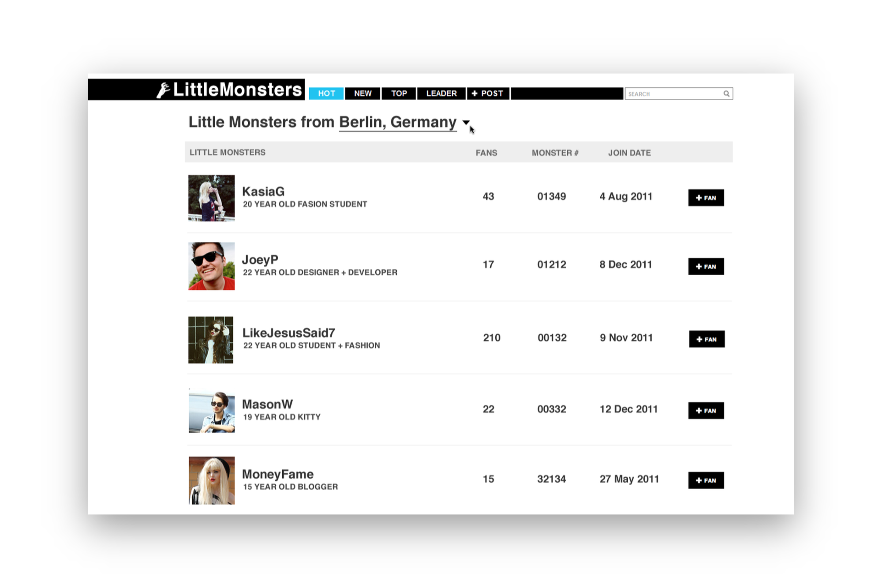Open the MoneyFame username link
882x588 pixels.
coord(278,474)
